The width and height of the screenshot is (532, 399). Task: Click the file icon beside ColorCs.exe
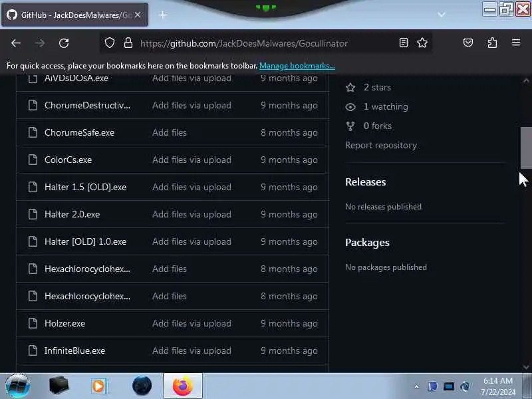[x=33, y=160]
